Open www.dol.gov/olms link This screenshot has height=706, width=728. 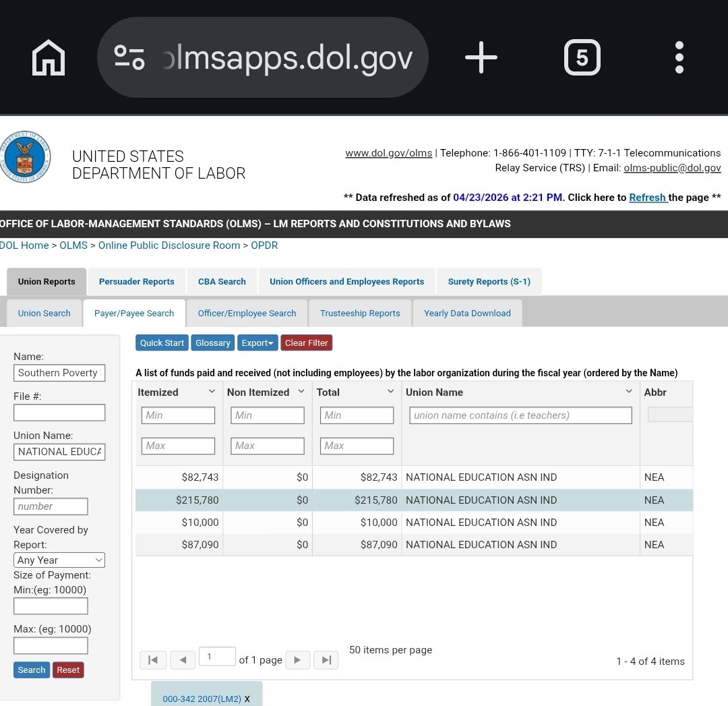pyautogui.click(x=389, y=153)
